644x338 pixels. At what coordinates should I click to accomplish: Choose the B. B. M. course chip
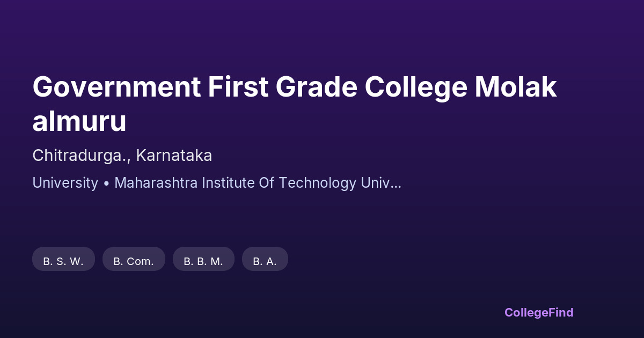pos(203,261)
